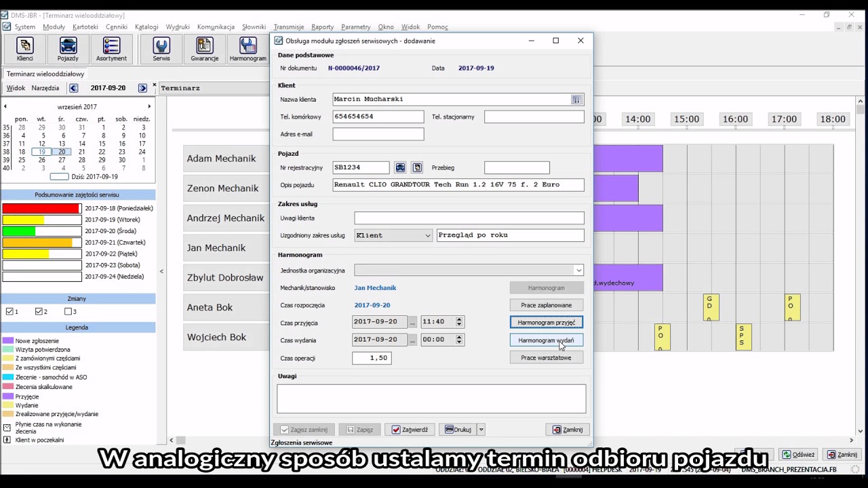868x488 pixels.
Task: Collapse the left sidebar panel arrow
Action: [161, 271]
